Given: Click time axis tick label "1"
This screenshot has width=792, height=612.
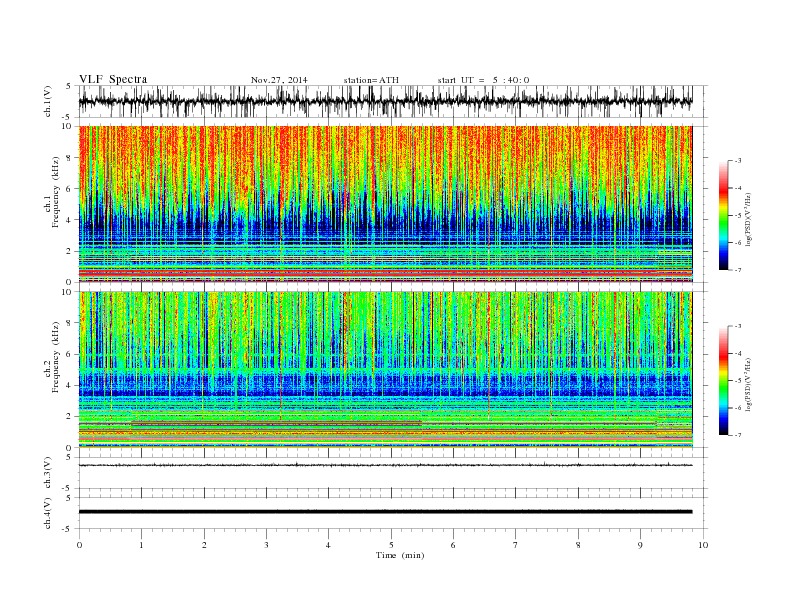Looking at the screenshot, I should (141, 545).
